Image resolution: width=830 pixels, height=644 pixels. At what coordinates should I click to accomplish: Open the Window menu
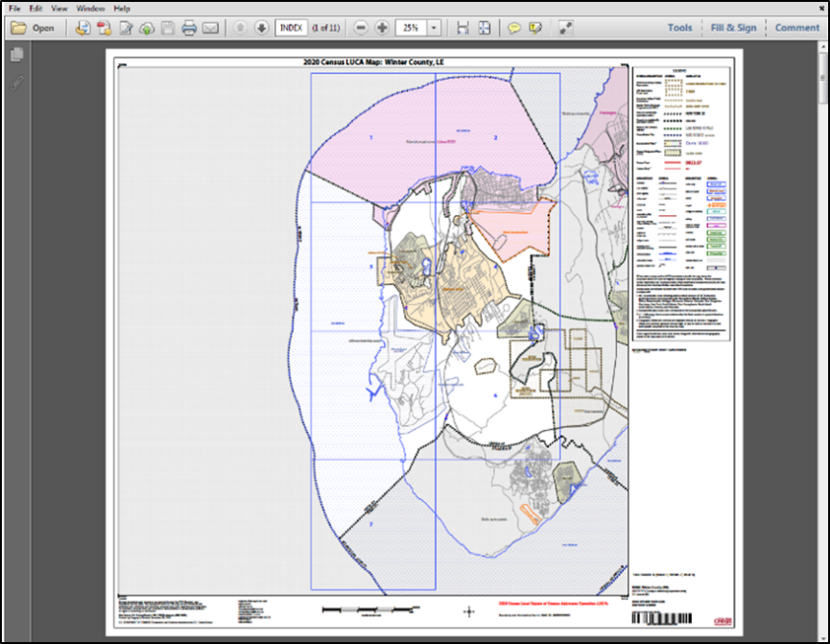(91, 8)
